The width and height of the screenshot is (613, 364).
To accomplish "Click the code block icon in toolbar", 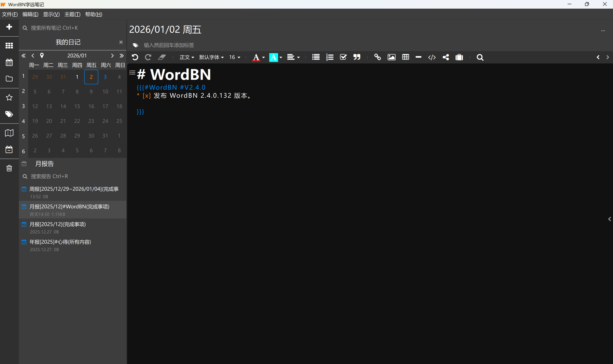I will pos(432,57).
